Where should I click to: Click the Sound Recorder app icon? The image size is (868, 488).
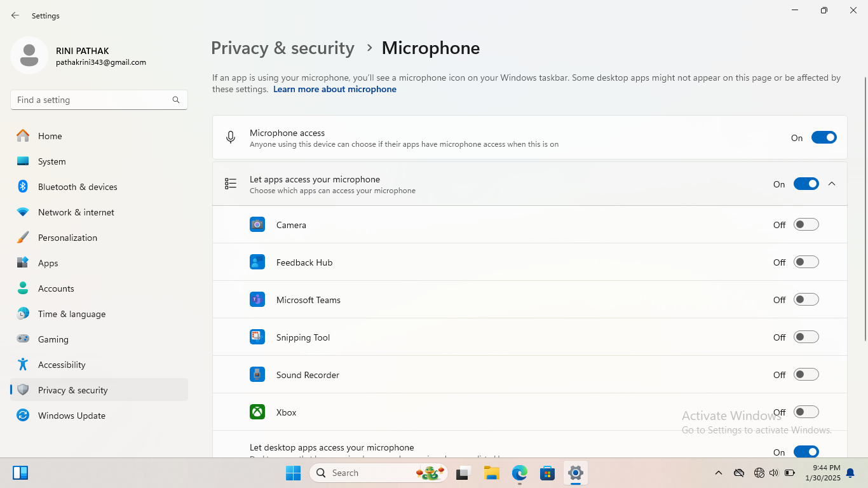257,374
